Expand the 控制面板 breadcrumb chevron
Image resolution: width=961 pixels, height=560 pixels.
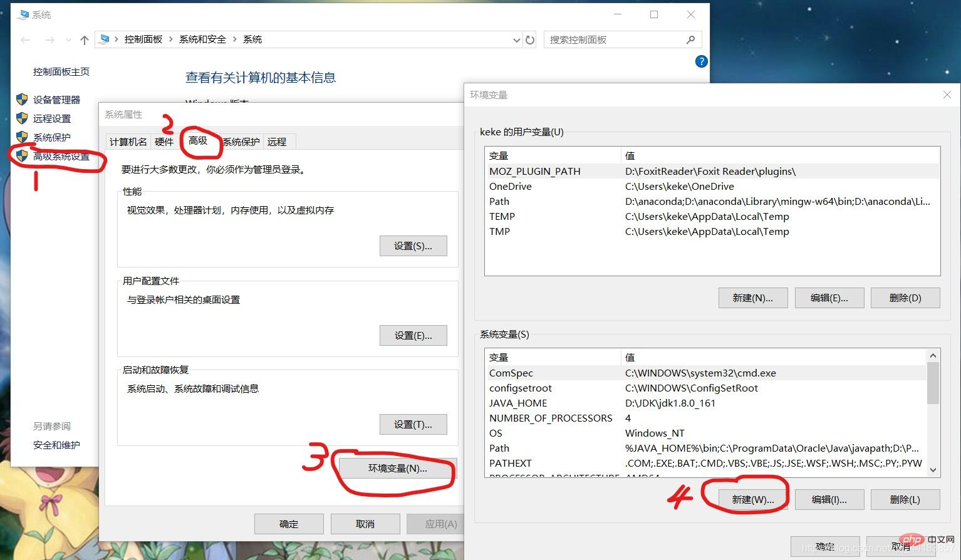(170, 39)
